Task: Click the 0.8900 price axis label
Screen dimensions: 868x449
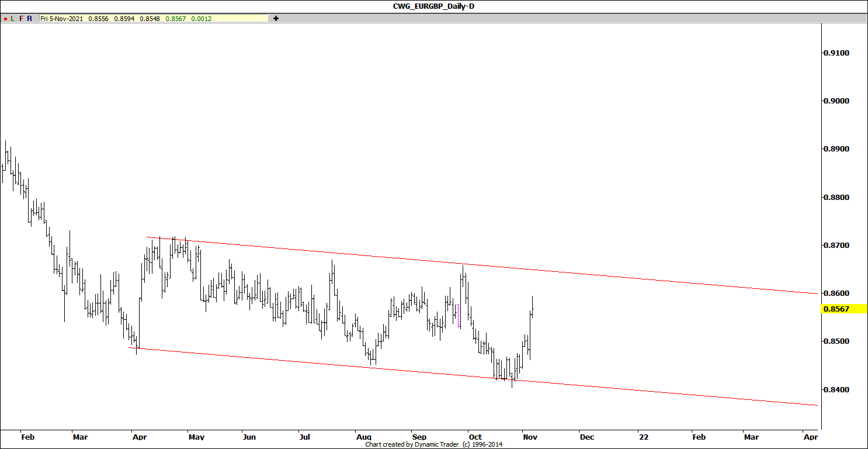Action: 836,149
